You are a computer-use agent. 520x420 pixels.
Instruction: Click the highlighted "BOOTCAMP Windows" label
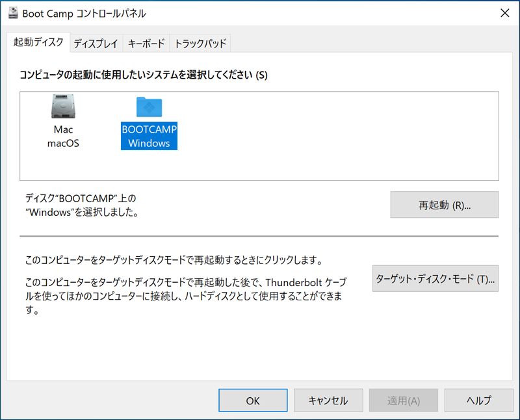tap(149, 136)
